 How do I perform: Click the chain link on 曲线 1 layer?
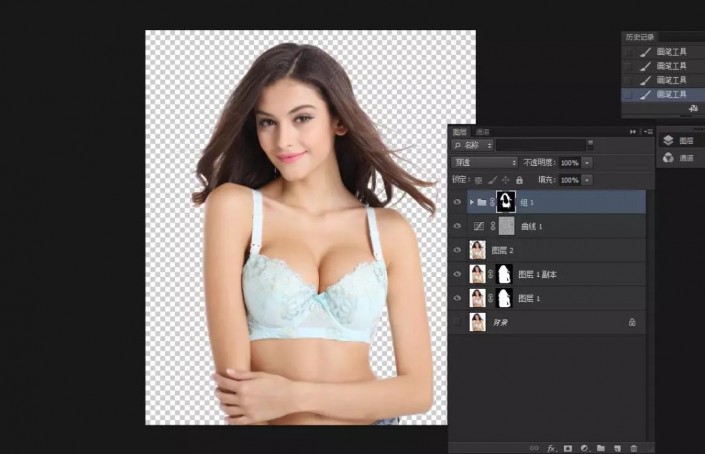[x=493, y=226]
